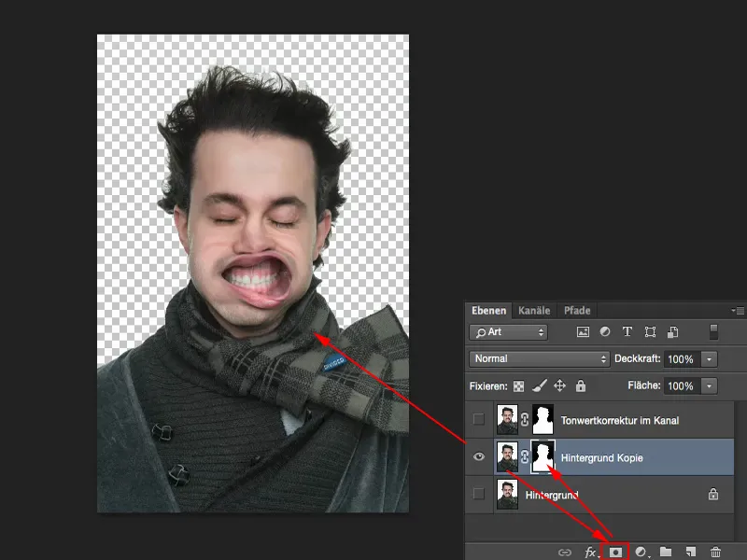Switch to the Ebenen tab
This screenshot has width=747, height=560.
[x=488, y=311]
